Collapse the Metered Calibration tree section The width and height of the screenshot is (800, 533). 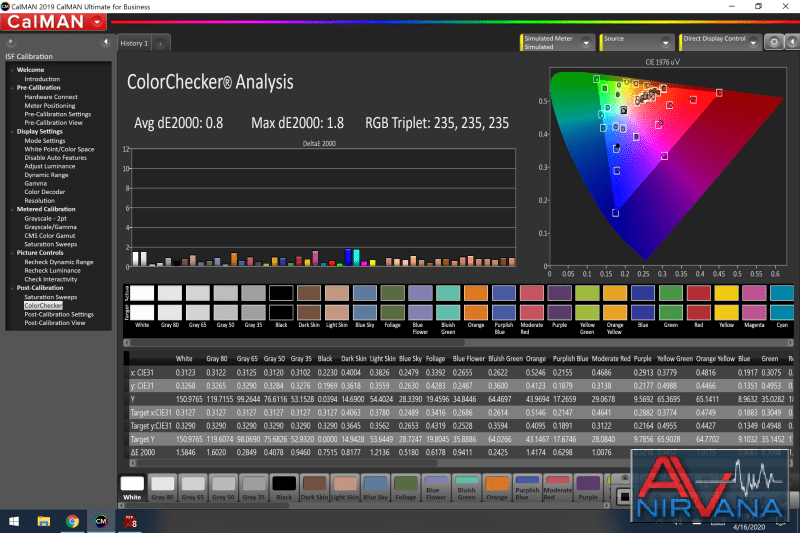click(12, 209)
